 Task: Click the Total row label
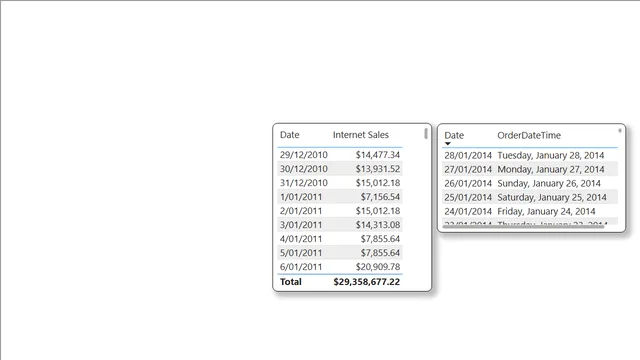pos(291,282)
